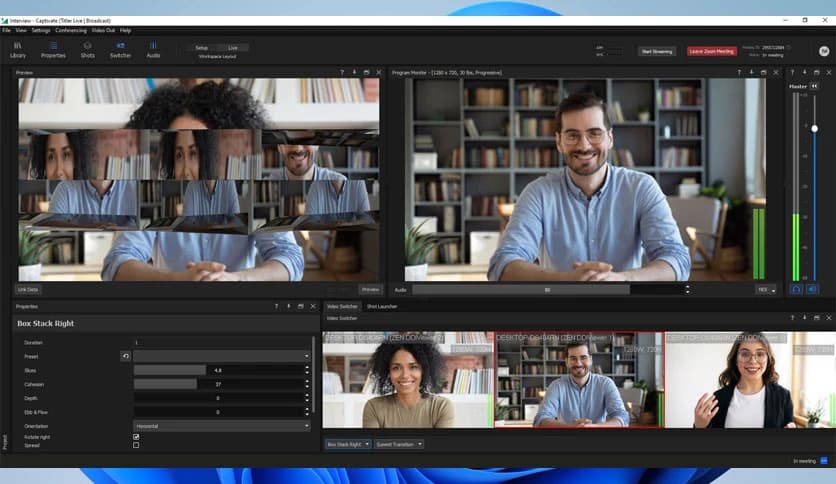This screenshot has height=484, width=836.
Task: Switch to the Shot Launcher tab
Action: coord(382,306)
